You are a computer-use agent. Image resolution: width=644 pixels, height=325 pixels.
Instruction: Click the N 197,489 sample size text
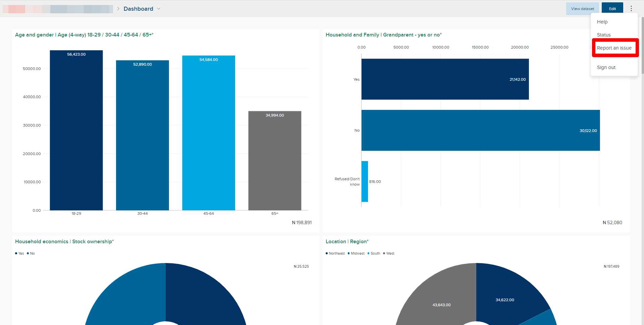point(611,266)
